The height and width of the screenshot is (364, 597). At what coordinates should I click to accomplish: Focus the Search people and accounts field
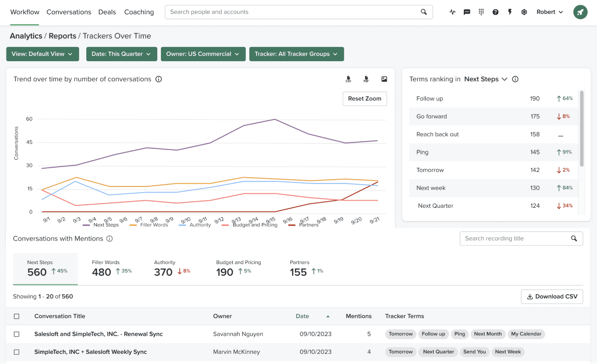tap(299, 12)
